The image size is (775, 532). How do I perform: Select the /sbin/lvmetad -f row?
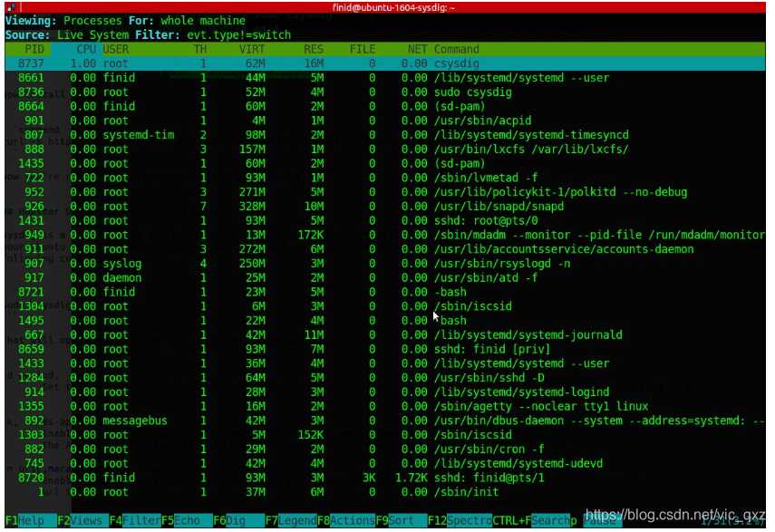point(385,178)
